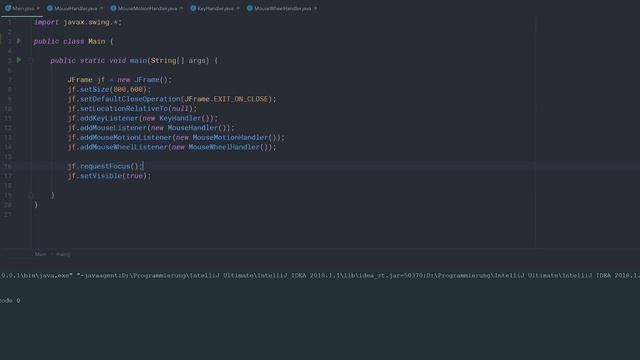Click line number 16 in the gutter
This screenshot has height=360, width=640.
[8, 166]
